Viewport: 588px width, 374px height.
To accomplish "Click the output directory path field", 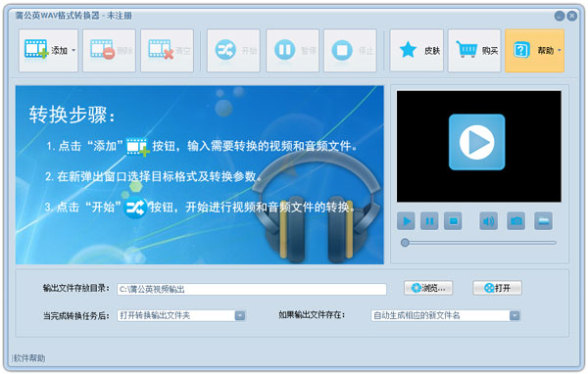I will click(x=252, y=289).
